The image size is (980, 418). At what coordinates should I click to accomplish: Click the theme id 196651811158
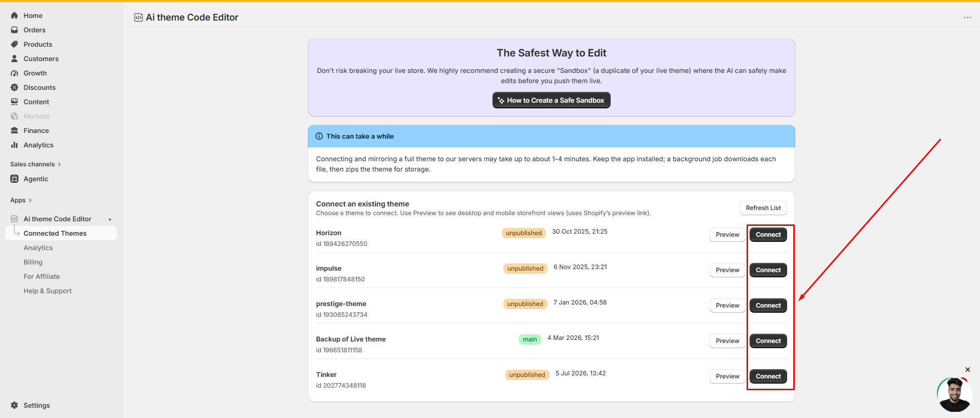[x=339, y=350]
